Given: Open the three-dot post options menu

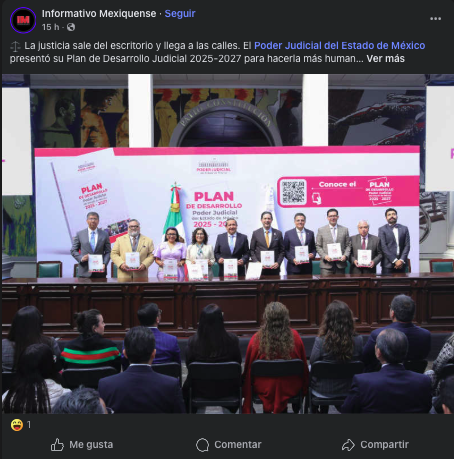Looking at the screenshot, I should point(435,19).
